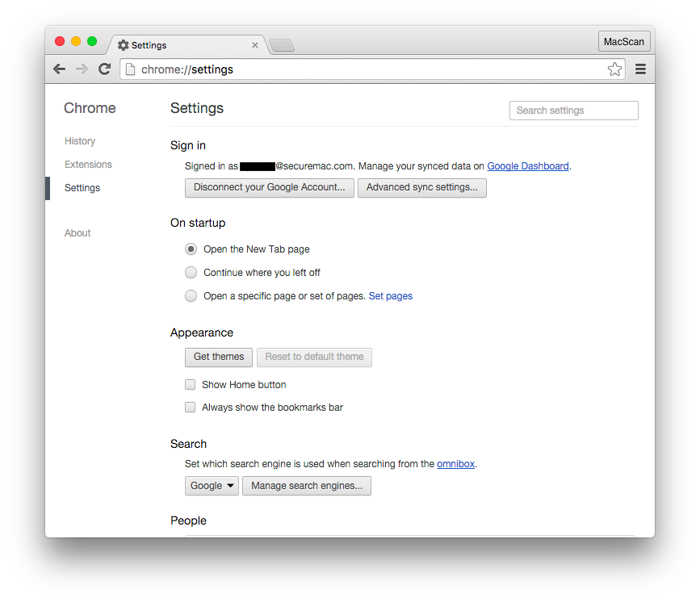The height and width of the screenshot is (602, 700).
Task: Select Open a specific page or set of pages
Action: (x=191, y=296)
